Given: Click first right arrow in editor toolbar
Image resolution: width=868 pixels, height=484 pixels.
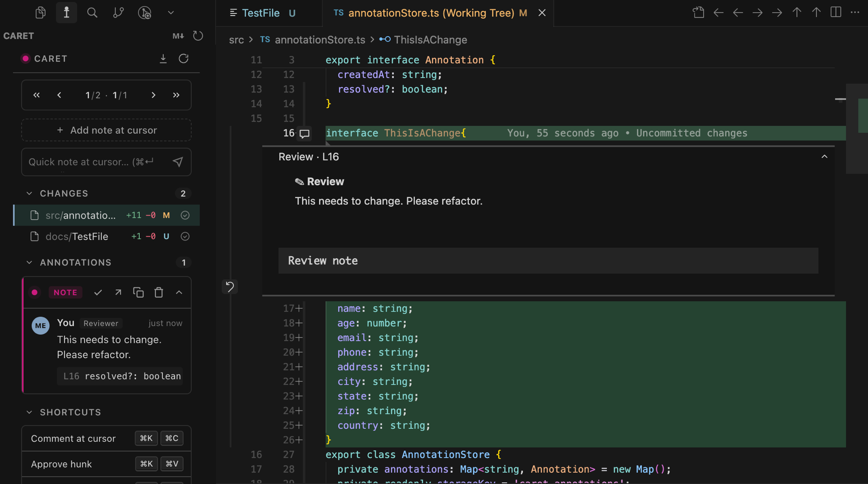Looking at the screenshot, I should pos(757,13).
